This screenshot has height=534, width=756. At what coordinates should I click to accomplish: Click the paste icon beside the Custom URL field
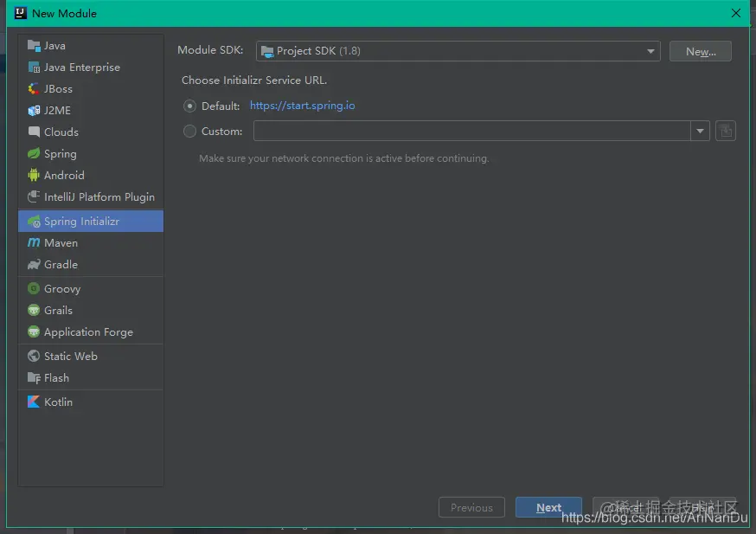pyautogui.click(x=725, y=132)
